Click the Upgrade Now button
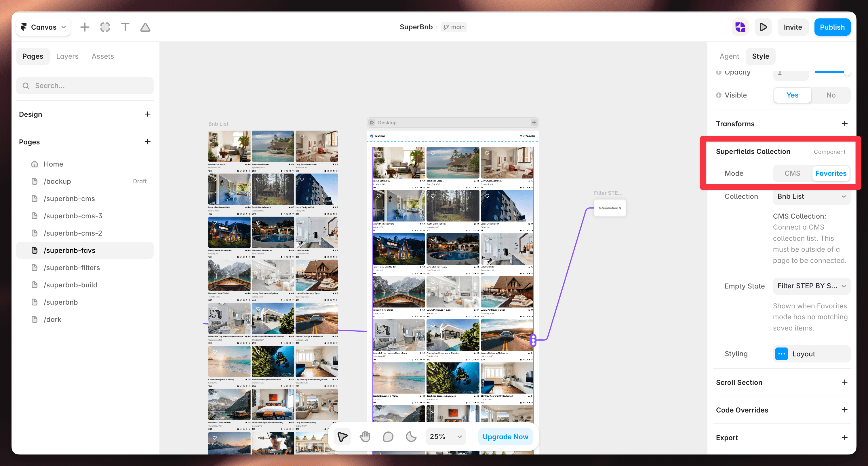This screenshot has height=466, width=868. pos(505,437)
